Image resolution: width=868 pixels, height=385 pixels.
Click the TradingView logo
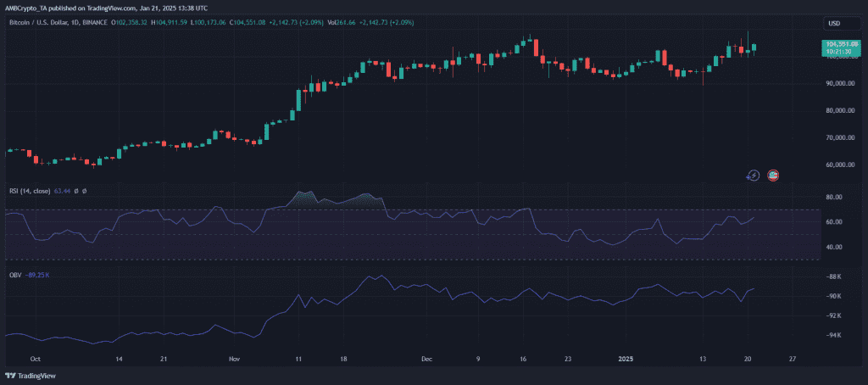pos(29,375)
